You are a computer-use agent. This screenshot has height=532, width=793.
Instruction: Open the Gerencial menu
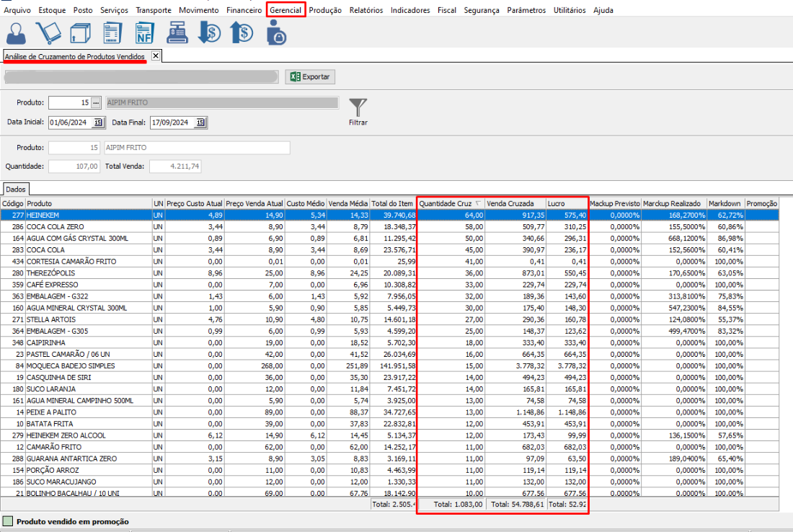285,10
